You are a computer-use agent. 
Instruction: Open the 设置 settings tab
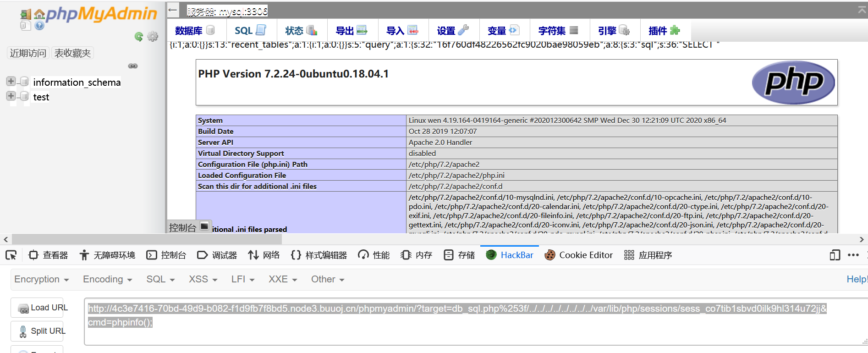(x=453, y=31)
